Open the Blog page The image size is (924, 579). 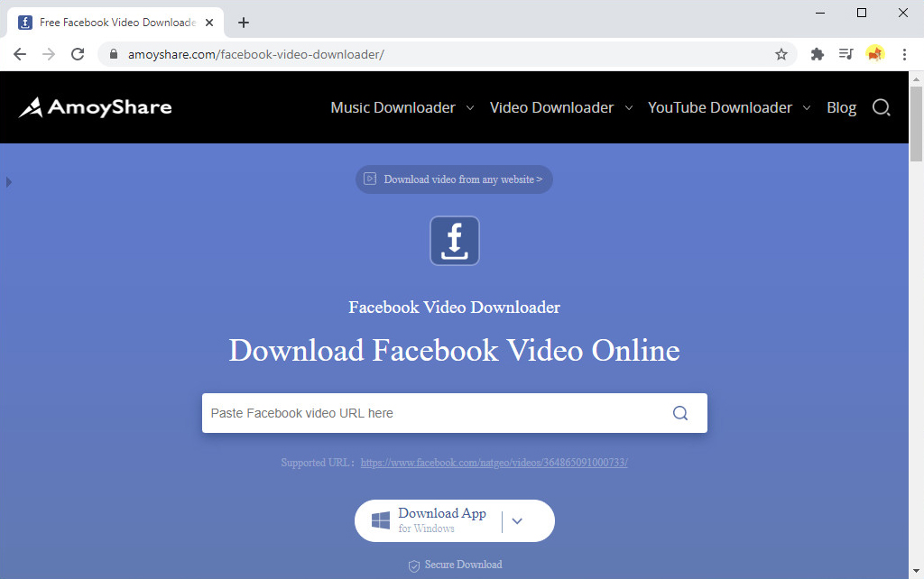tap(841, 107)
